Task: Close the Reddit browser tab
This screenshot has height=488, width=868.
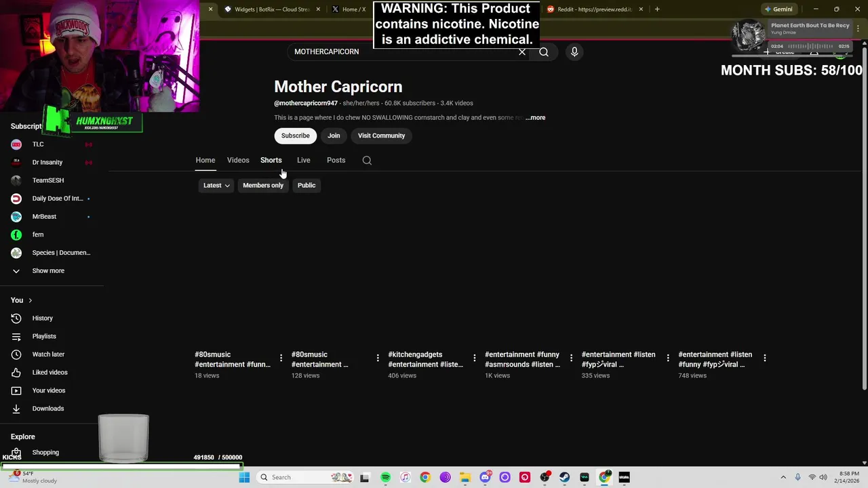Action: (x=641, y=9)
